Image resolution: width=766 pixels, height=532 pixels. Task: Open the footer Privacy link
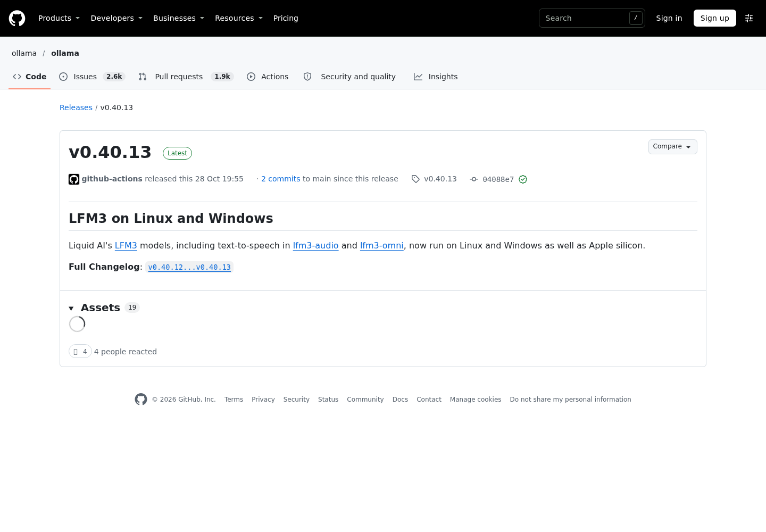coord(263,400)
